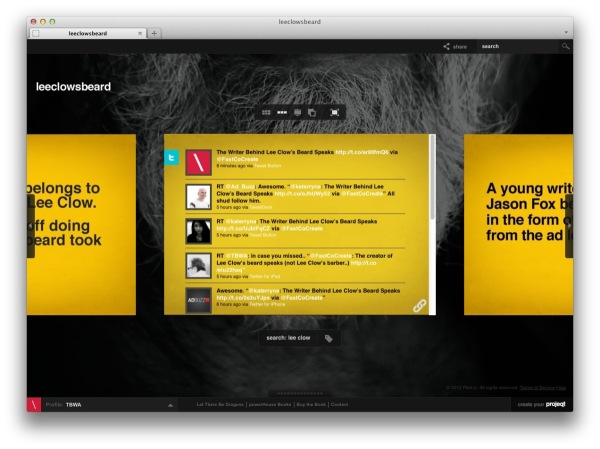
Task: Click the Twitter badge on center card
Action: (171, 157)
